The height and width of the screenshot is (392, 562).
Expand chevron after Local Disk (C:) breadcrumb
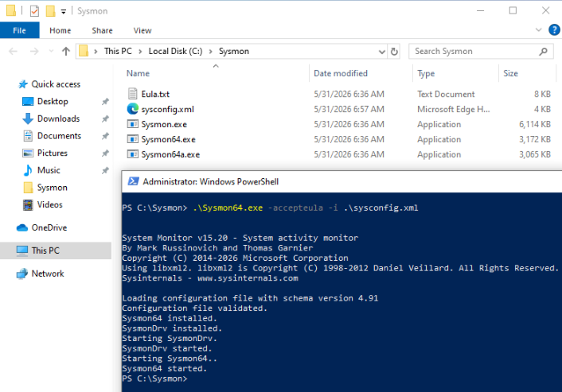[210, 52]
